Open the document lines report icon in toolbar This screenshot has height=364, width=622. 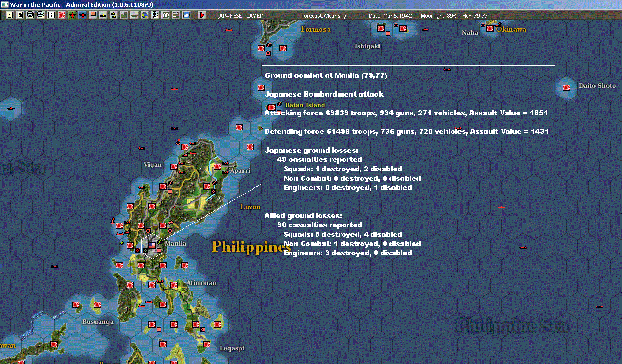click(20, 15)
